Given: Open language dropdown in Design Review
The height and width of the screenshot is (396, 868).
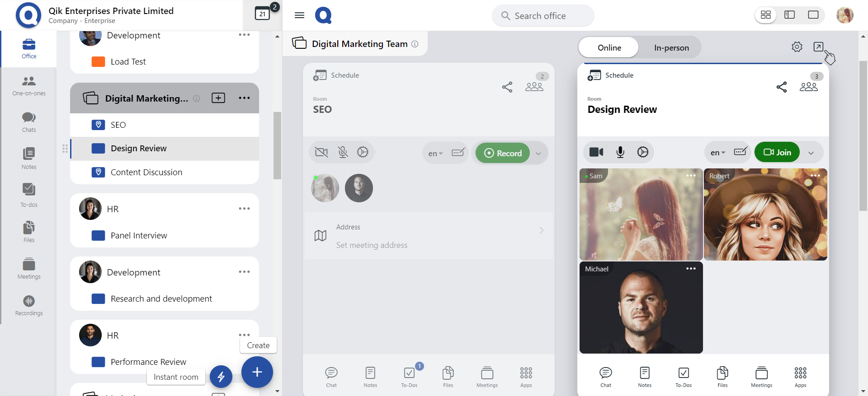Looking at the screenshot, I should pyautogui.click(x=717, y=153).
